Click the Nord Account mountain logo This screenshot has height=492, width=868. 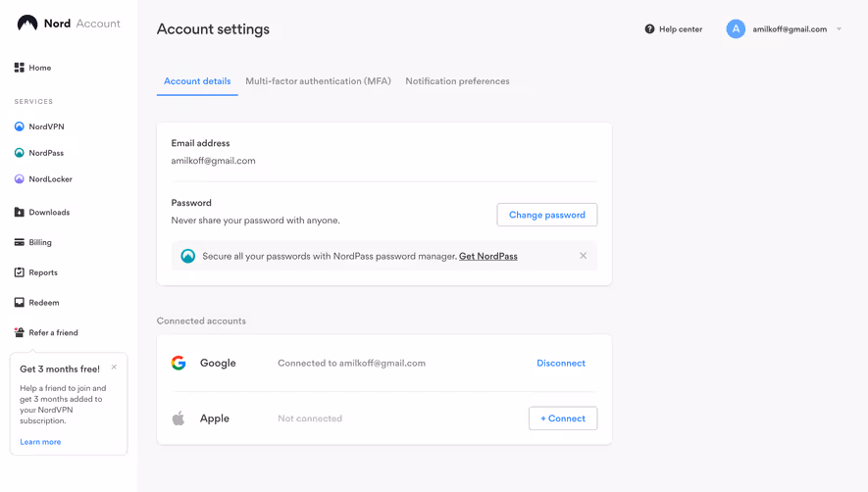click(27, 24)
